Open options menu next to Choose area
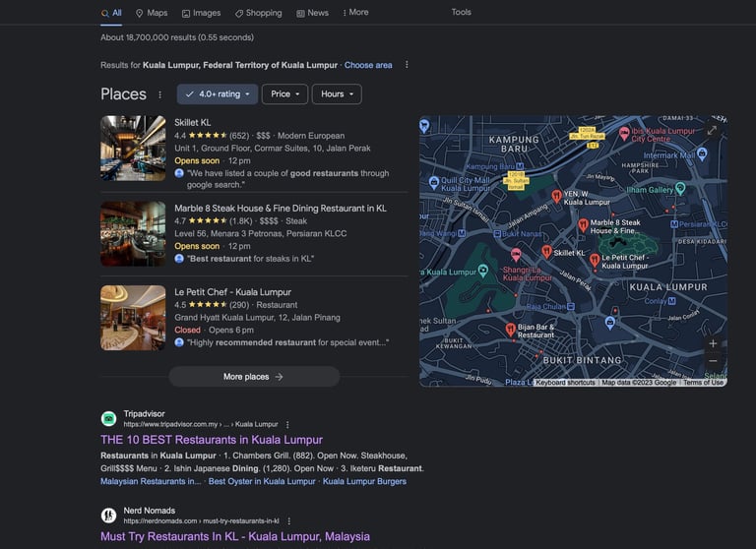756x549 pixels. pos(407,65)
